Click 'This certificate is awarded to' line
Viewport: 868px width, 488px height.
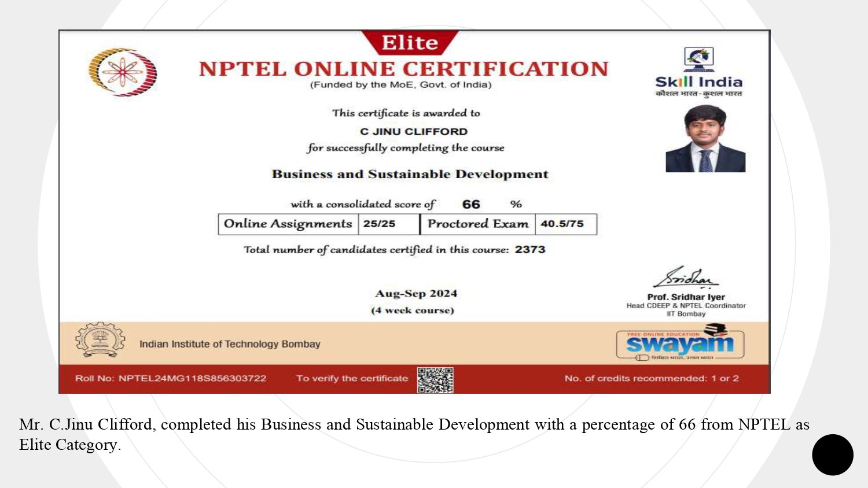[x=406, y=113]
